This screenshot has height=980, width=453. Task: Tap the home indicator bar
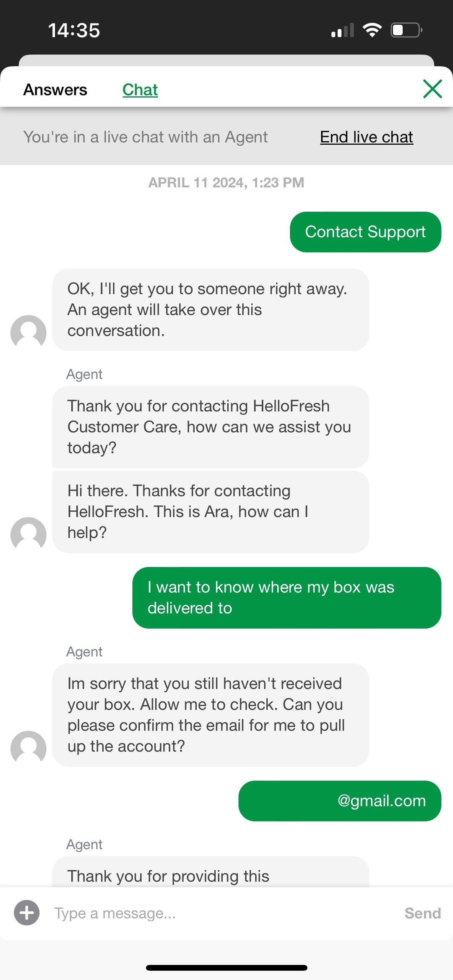click(226, 968)
